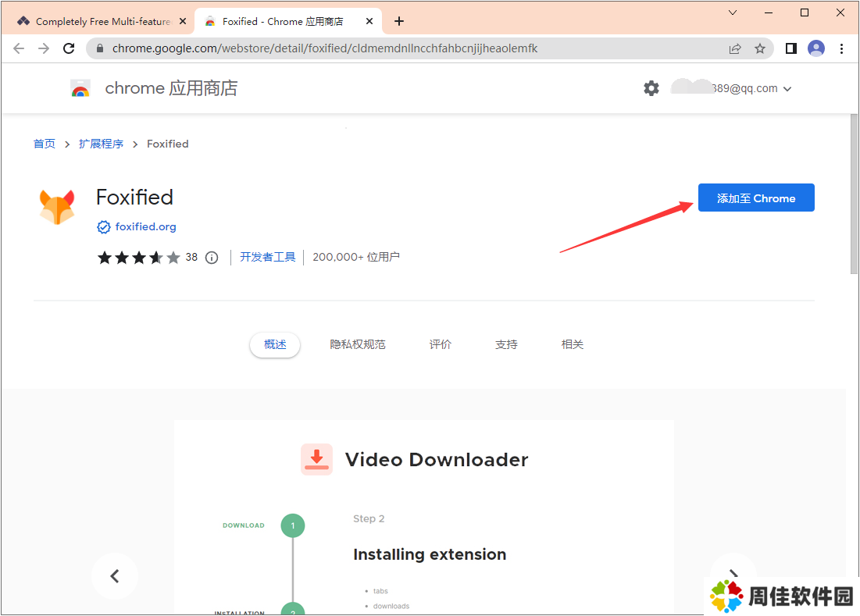Switch to the 评价 tab
860x616 pixels.
coord(441,344)
